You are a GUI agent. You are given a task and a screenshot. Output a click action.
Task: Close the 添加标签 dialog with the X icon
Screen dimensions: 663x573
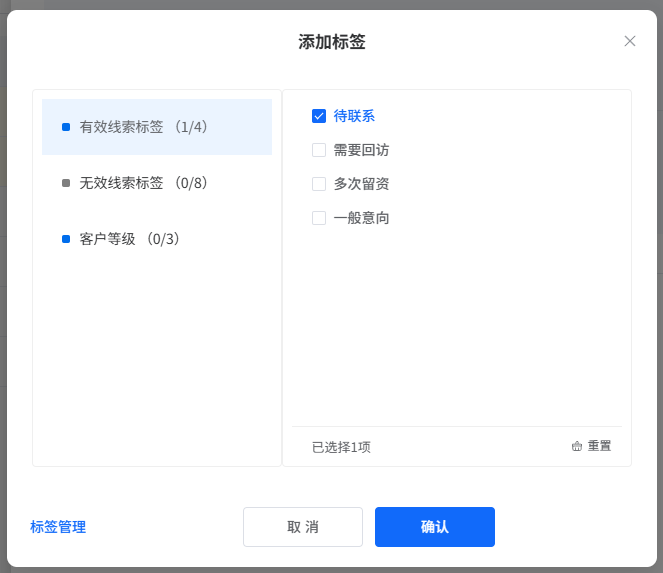click(x=630, y=41)
